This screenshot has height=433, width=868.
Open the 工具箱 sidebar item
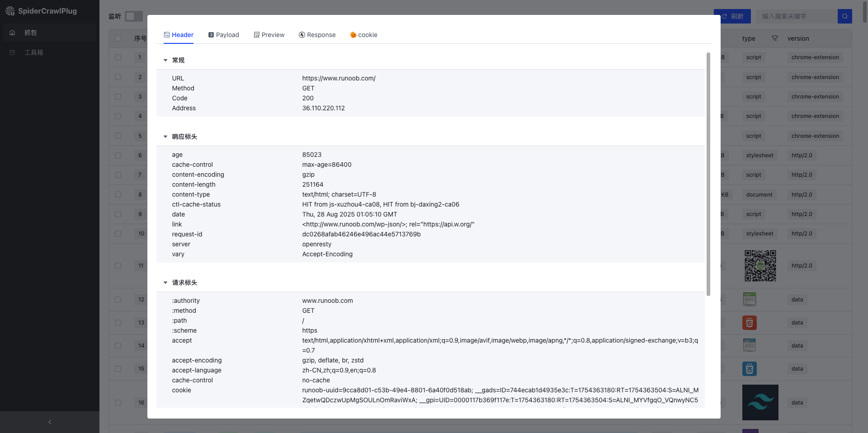33,52
